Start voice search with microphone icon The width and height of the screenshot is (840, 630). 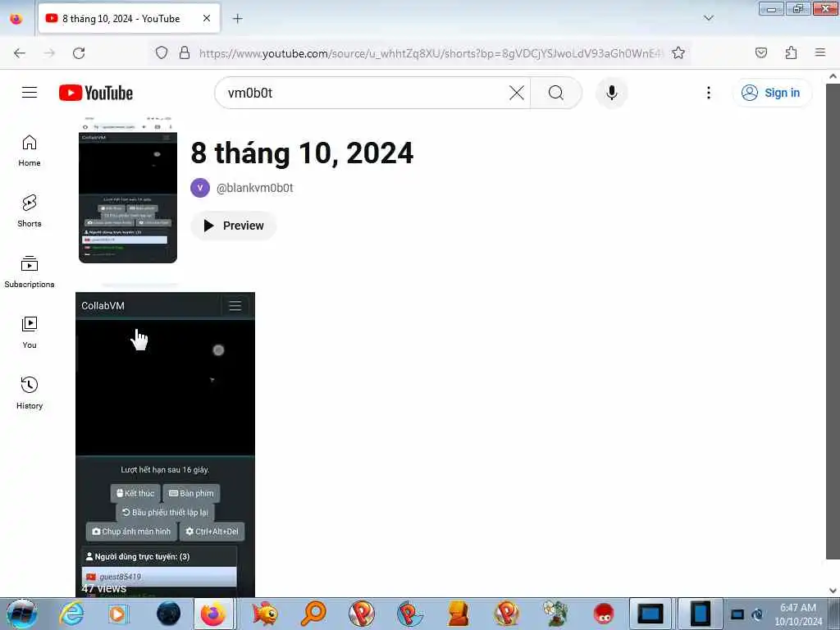pyautogui.click(x=611, y=93)
